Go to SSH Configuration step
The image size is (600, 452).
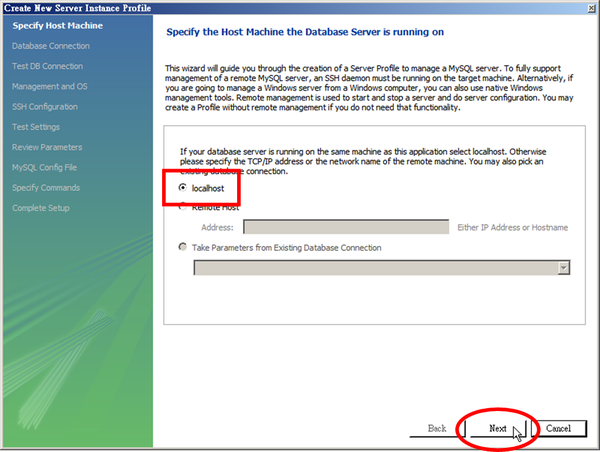pyautogui.click(x=45, y=107)
